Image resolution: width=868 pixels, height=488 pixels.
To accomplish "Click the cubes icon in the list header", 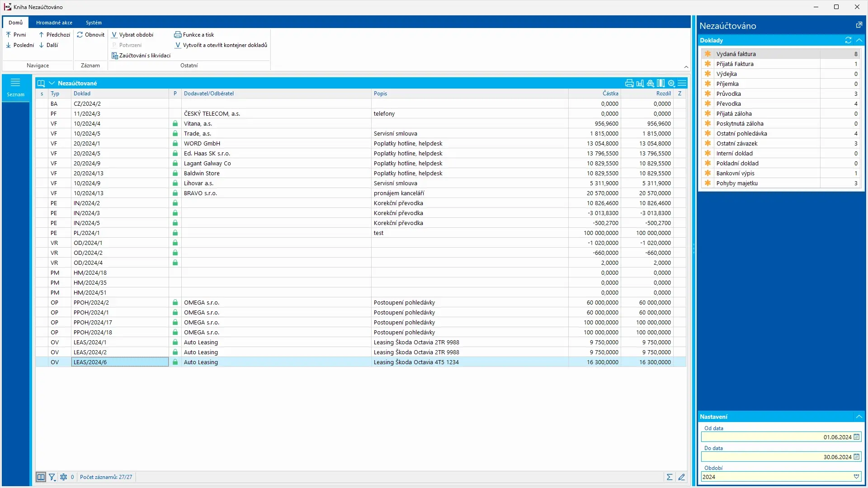I will click(650, 83).
